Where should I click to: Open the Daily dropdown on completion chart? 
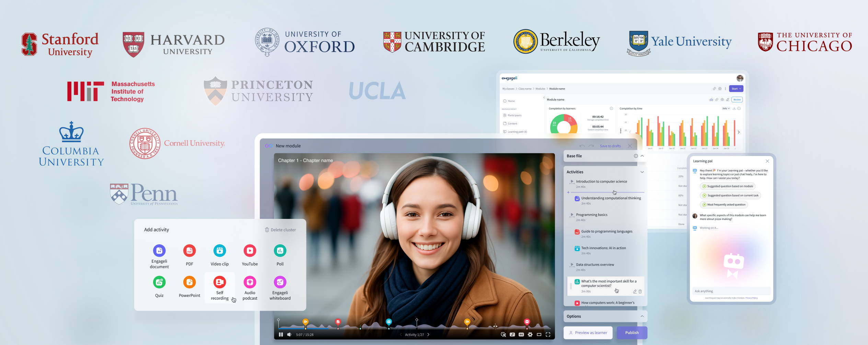726,109
